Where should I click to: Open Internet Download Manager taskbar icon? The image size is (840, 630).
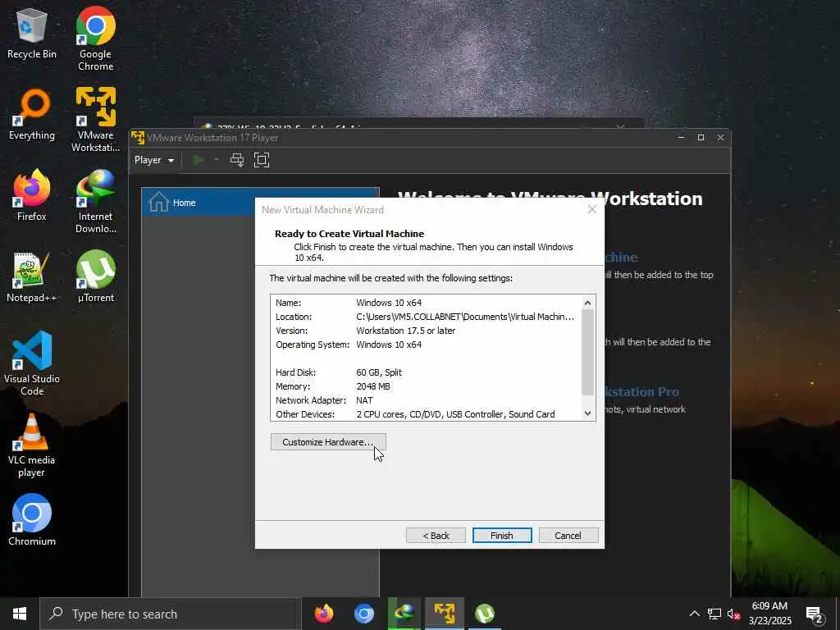tap(404, 614)
